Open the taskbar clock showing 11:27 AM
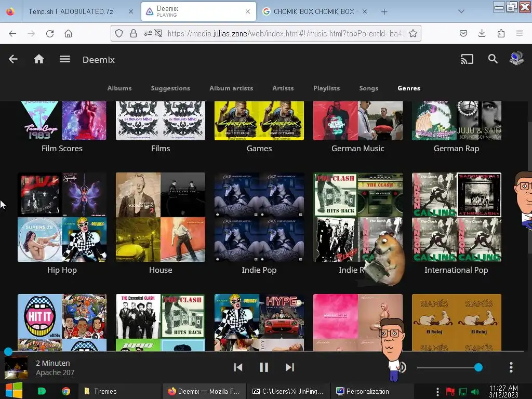 tap(503, 391)
